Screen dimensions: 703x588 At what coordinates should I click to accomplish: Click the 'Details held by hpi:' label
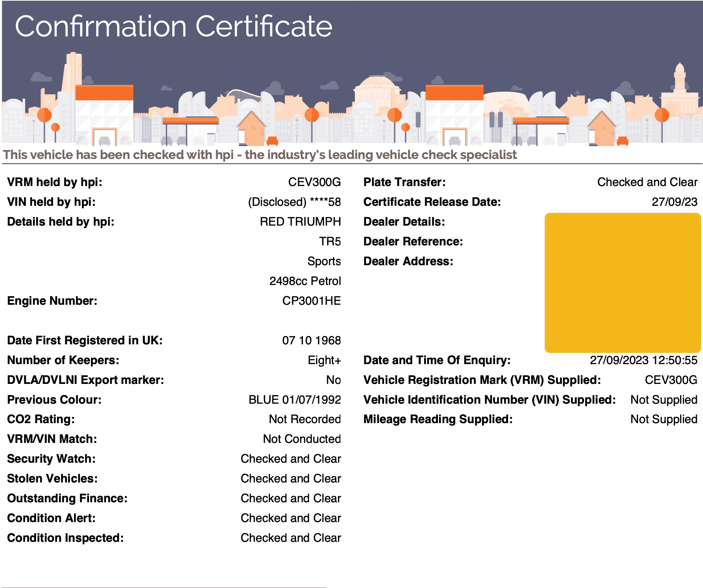61,221
